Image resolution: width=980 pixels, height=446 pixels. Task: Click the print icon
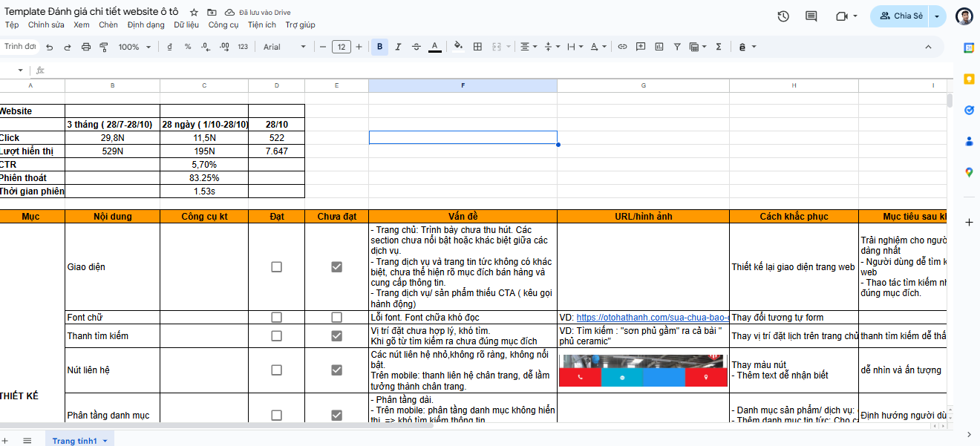click(85, 47)
